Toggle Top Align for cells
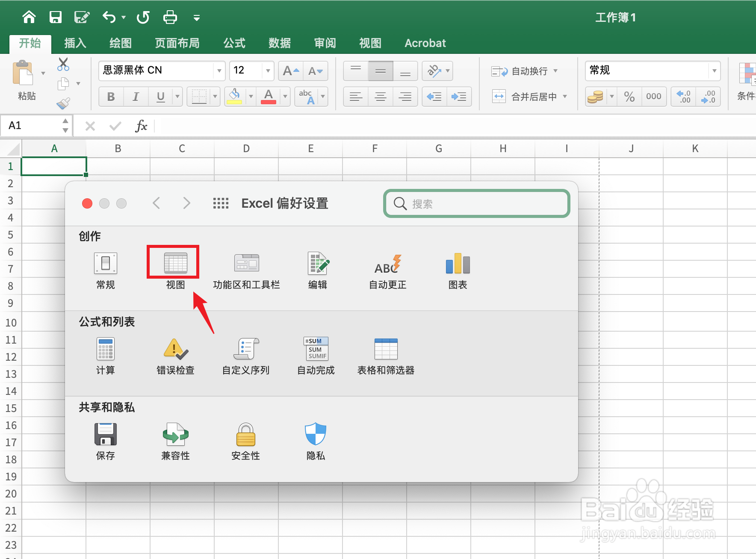Screen dimensions: 756x559 356,71
